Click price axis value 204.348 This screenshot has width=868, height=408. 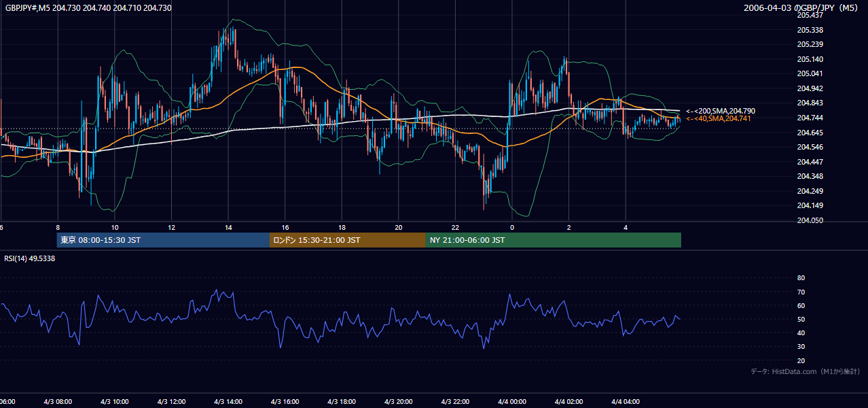(809, 176)
